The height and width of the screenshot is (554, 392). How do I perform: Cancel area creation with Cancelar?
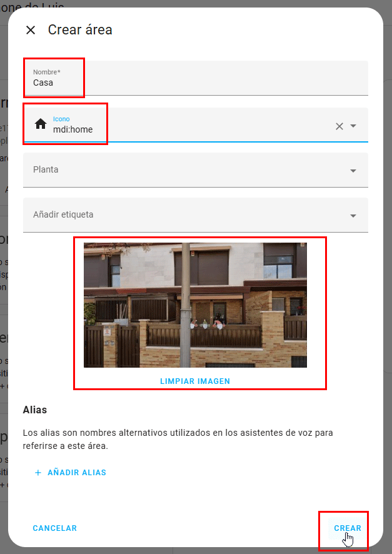(55, 528)
